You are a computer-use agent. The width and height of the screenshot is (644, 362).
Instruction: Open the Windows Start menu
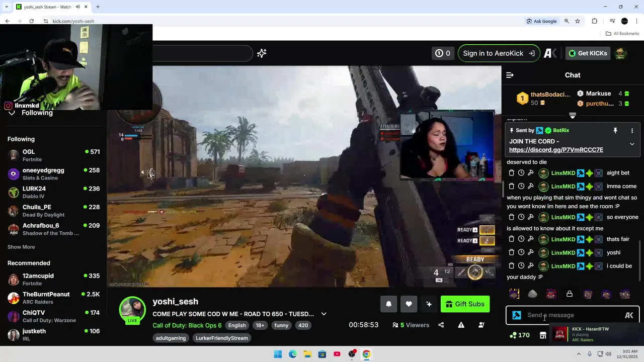pyautogui.click(x=278, y=354)
